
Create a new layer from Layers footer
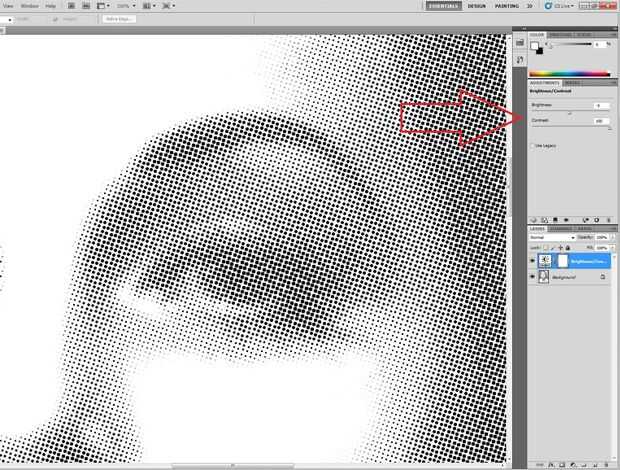pyautogui.click(x=595, y=465)
